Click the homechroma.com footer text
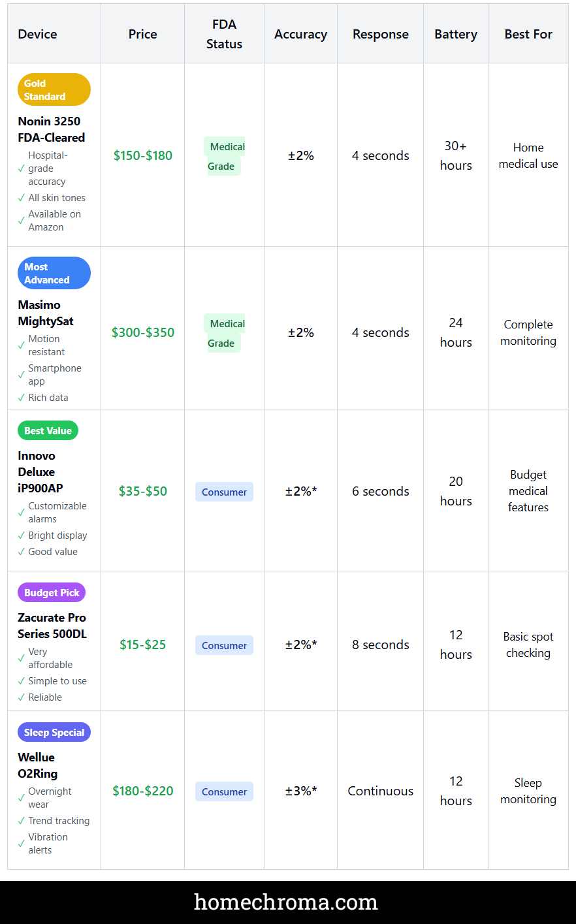 (286, 902)
